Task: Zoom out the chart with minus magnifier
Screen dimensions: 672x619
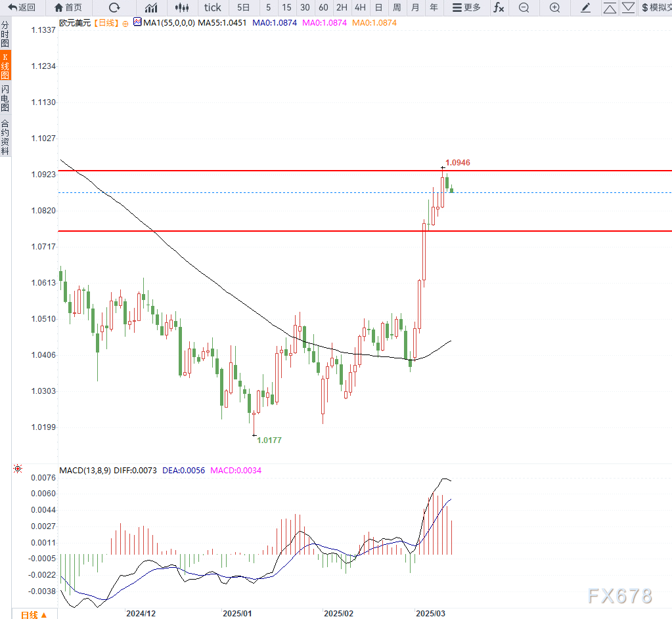Action: pos(524,7)
